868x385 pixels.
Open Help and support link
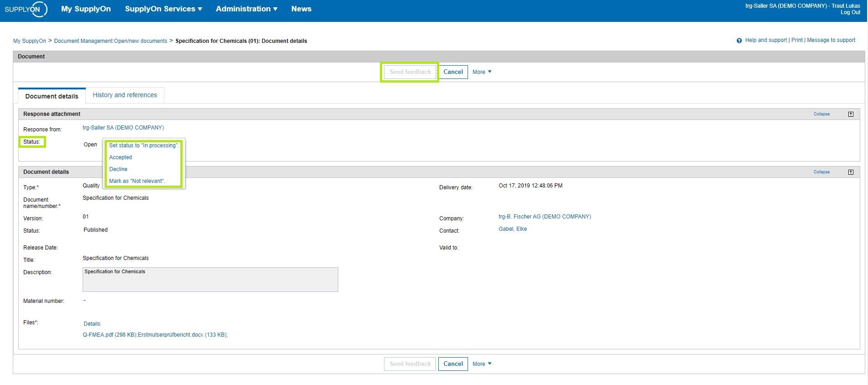(766, 40)
